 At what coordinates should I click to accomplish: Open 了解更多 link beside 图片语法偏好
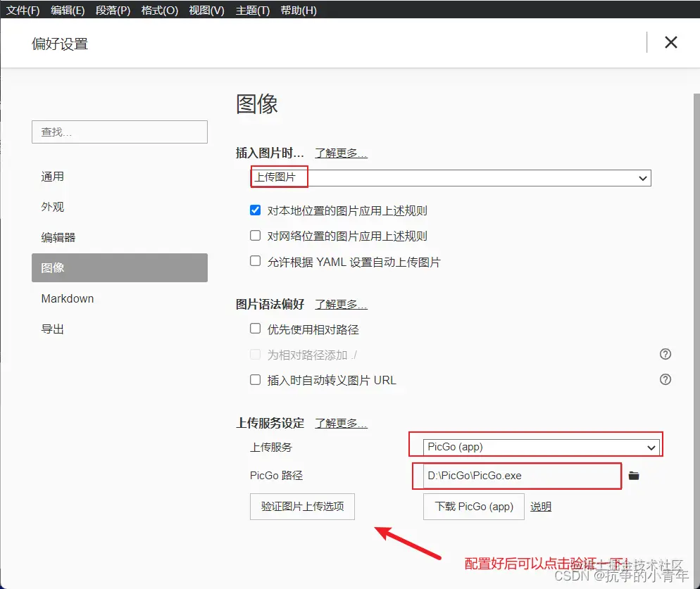pyautogui.click(x=341, y=304)
